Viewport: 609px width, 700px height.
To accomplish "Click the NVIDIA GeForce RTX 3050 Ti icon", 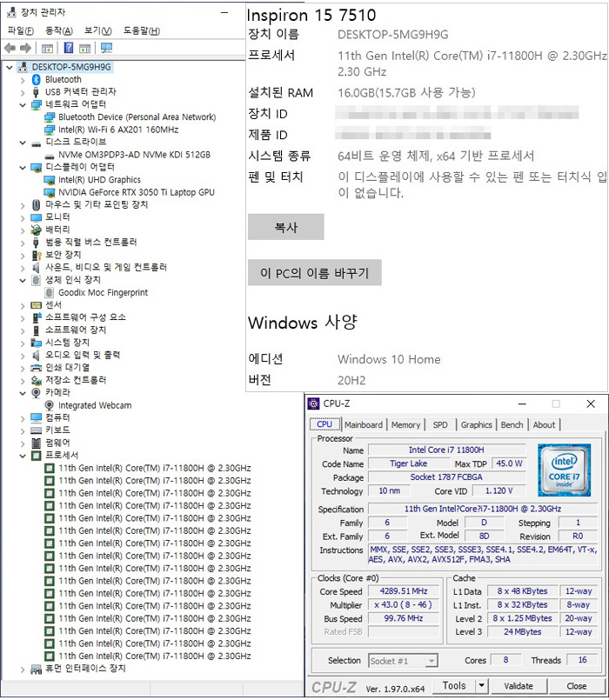I will 49,192.
